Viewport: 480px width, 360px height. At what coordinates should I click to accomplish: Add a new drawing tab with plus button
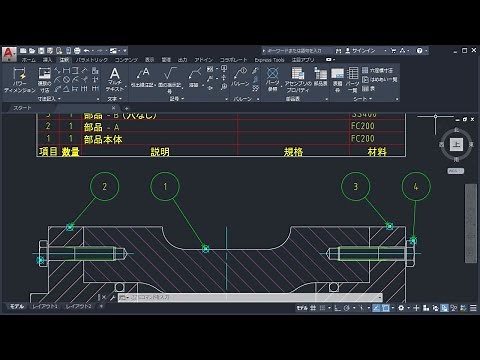coord(126,108)
